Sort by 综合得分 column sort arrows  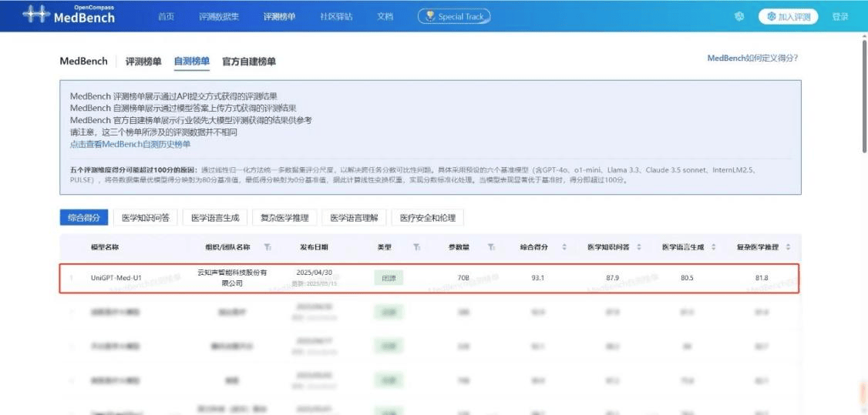tap(564, 247)
